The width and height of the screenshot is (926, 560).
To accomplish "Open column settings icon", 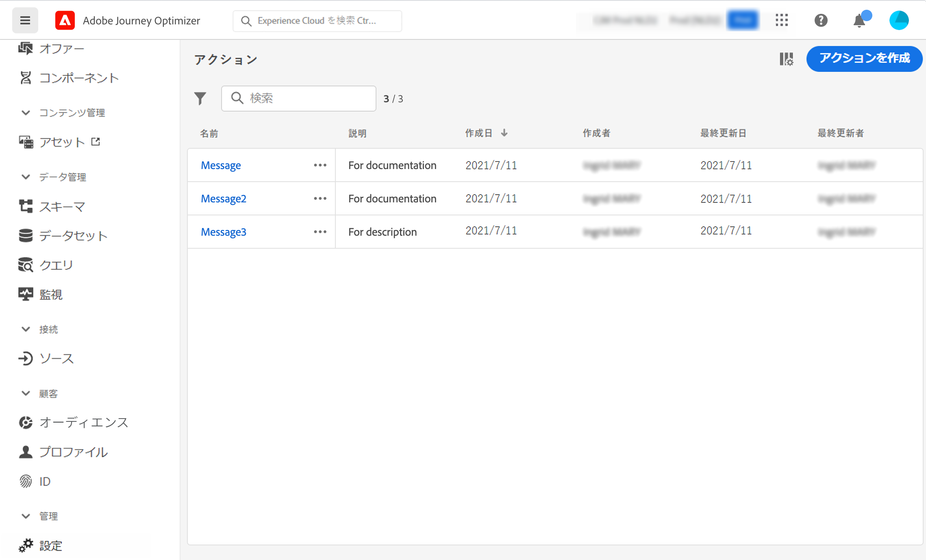I will tap(786, 59).
